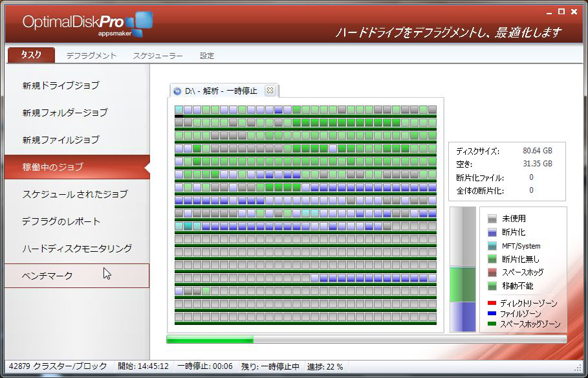Select 稼働中のジョブ in sidebar
This screenshot has width=588, height=378.
pyautogui.click(x=77, y=166)
